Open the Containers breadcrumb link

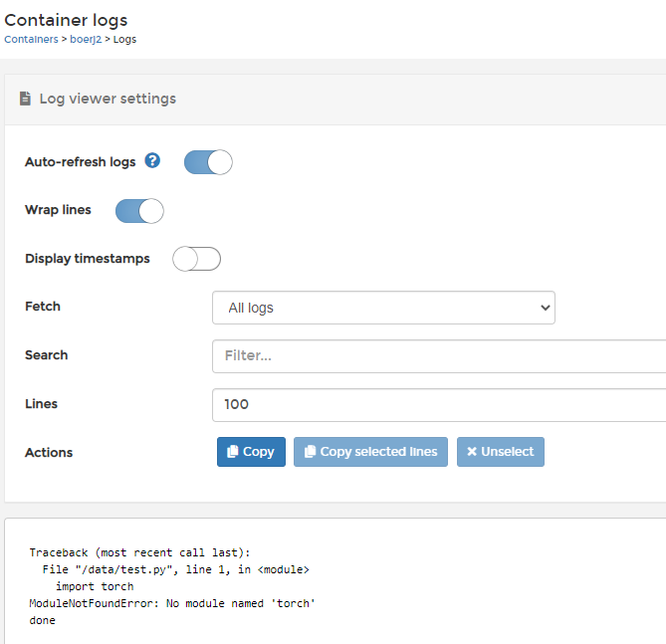click(x=31, y=40)
